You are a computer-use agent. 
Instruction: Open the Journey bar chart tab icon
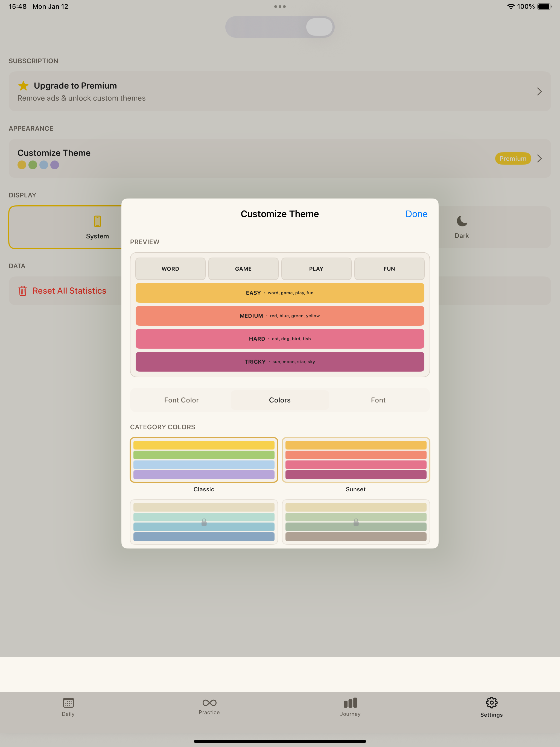[350, 703]
